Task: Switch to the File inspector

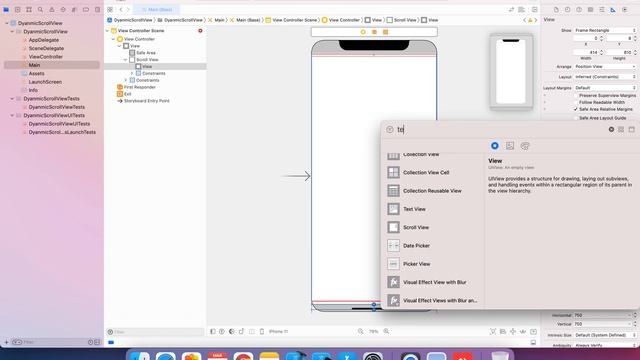Action: click(556, 9)
